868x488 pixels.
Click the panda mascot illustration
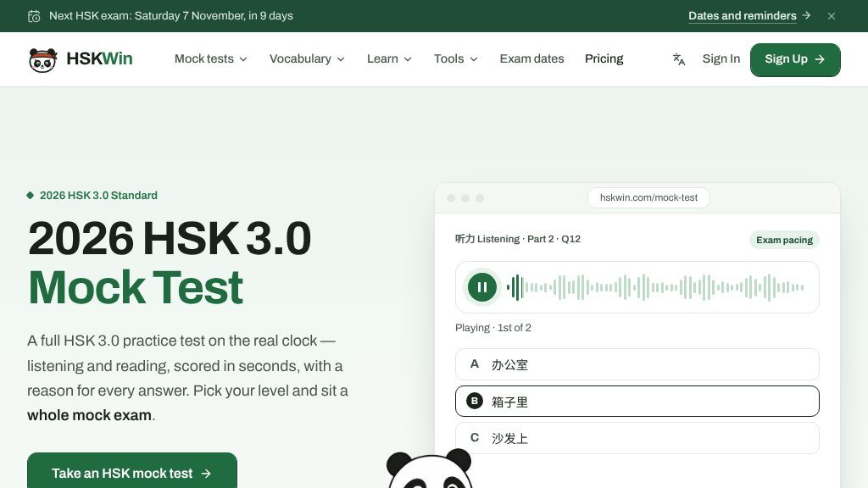pyautogui.click(x=430, y=468)
